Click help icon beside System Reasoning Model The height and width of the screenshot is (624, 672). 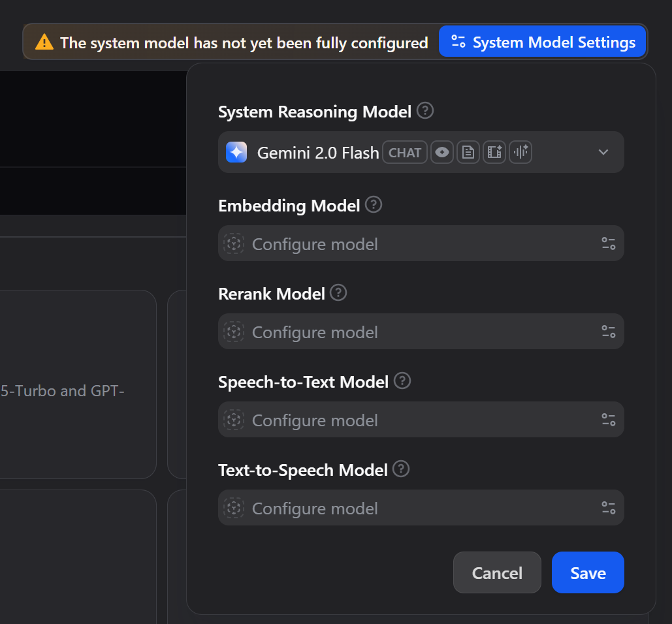425,110
